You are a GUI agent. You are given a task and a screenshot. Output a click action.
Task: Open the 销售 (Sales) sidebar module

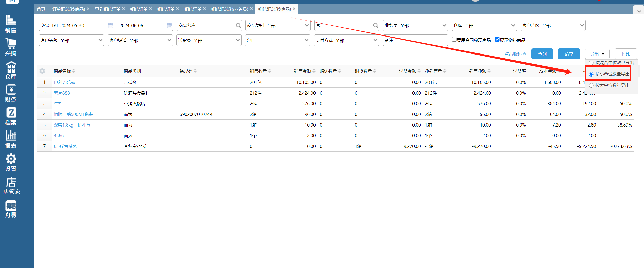click(11, 24)
